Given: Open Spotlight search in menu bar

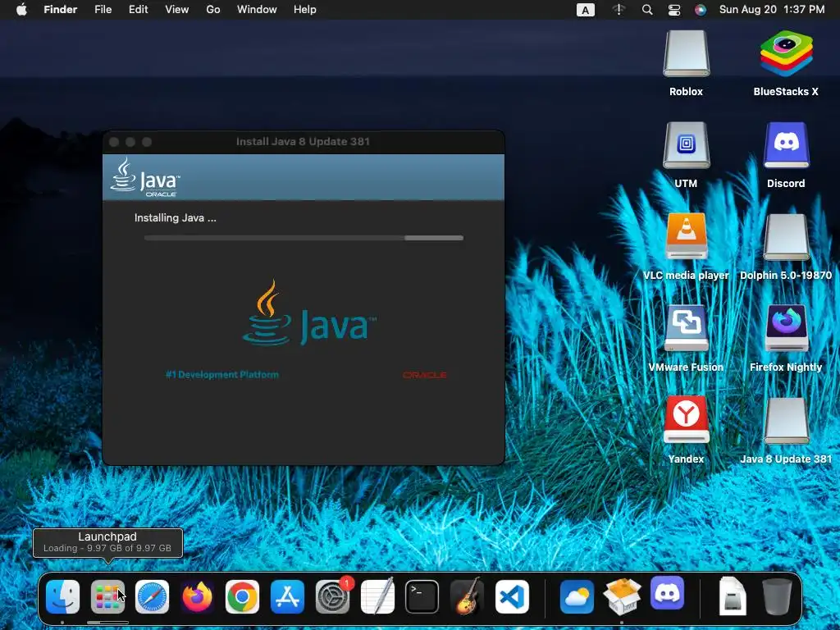Looking at the screenshot, I should [x=647, y=10].
